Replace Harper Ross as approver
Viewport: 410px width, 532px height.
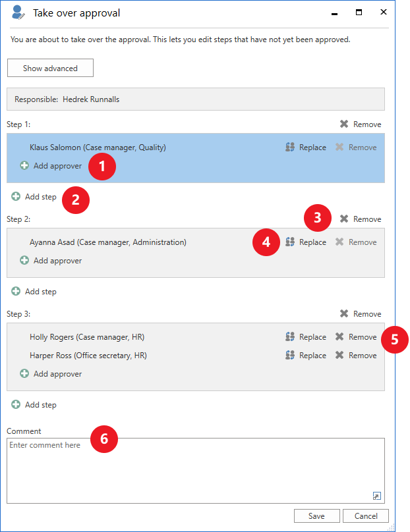click(306, 355)
